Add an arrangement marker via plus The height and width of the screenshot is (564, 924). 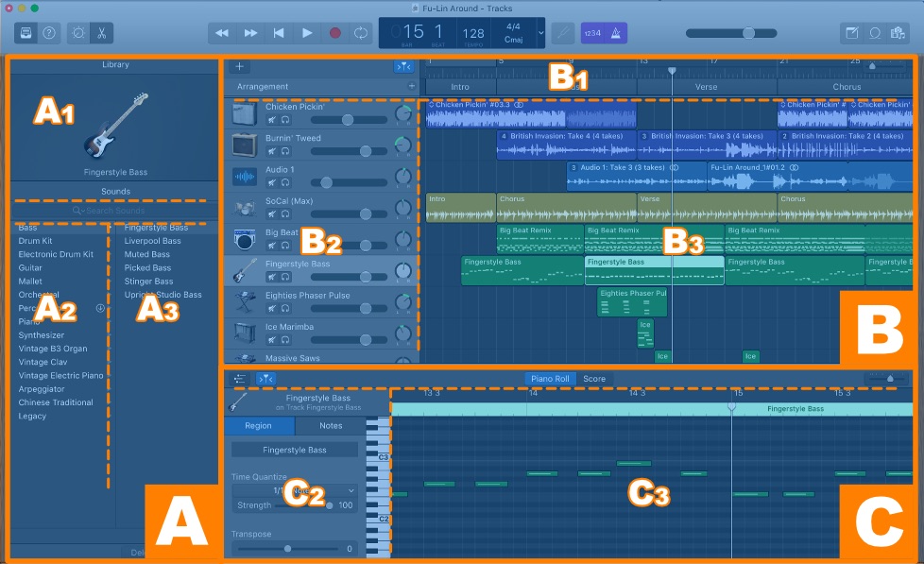click(x=411, y=86)
